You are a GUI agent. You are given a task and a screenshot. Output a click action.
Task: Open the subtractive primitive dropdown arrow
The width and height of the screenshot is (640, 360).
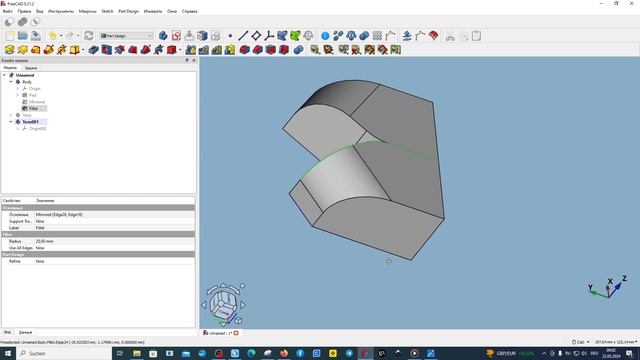click(180, 50)
